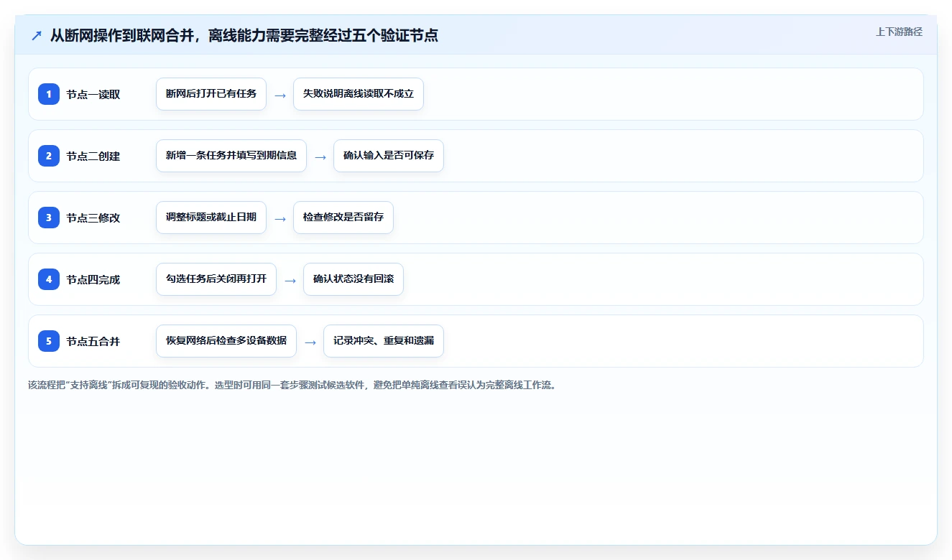Click the 上下游路径 label in the header
The image size is (952, 560).
[x=899, y=32]
